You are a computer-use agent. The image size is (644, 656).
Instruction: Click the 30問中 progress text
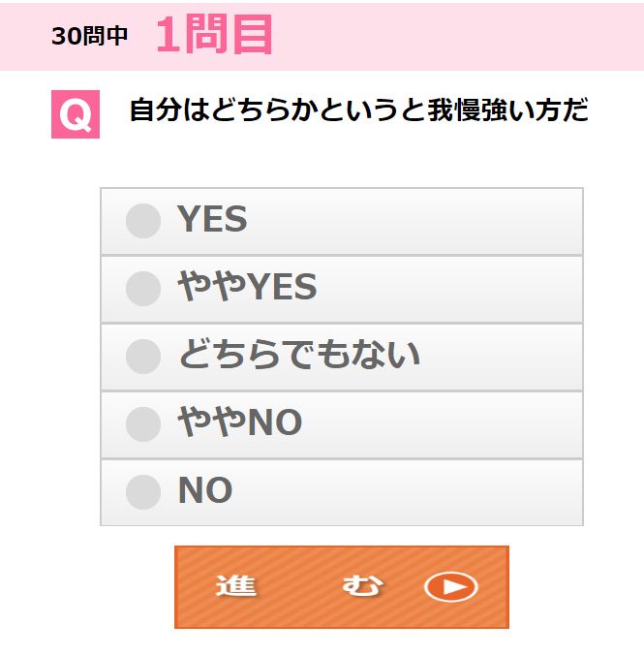click(x=89, y=36)
